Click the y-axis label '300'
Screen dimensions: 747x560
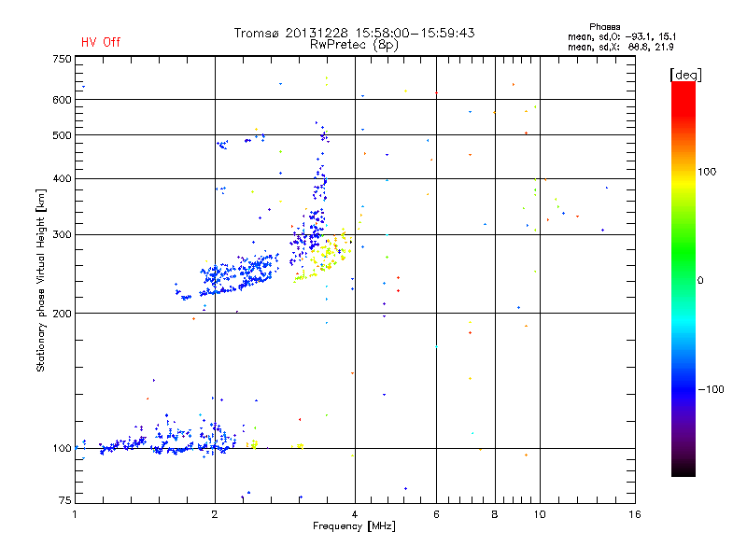click(62, 235)
